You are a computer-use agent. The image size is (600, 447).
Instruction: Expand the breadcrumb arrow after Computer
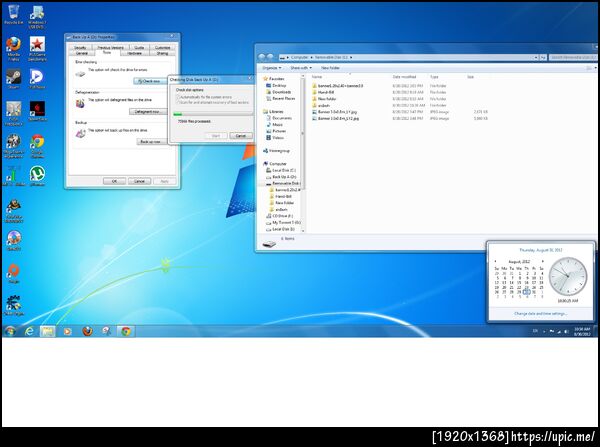tap(311, 57)
